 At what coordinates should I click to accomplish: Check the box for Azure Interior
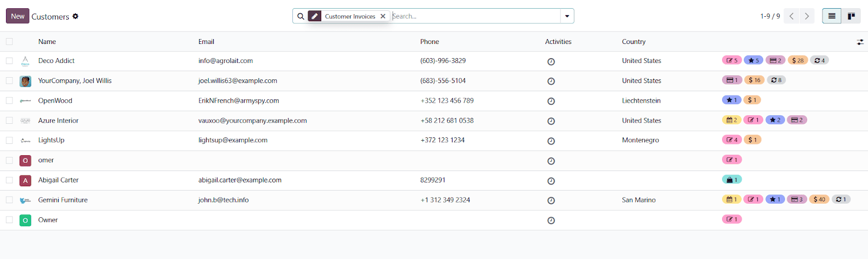(9, 121)
